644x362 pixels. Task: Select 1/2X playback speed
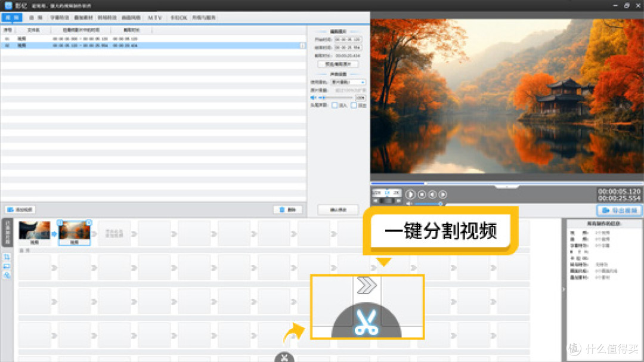coord(377,192)
